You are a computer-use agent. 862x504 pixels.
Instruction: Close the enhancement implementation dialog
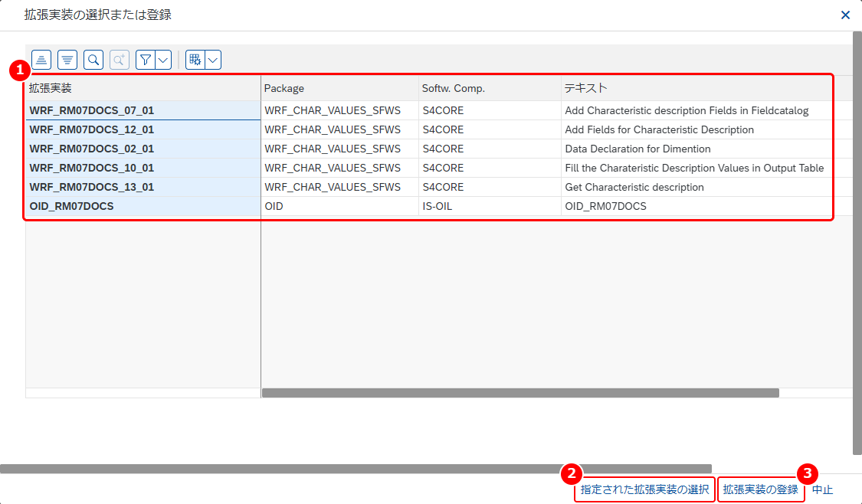(x=845, y=15)
